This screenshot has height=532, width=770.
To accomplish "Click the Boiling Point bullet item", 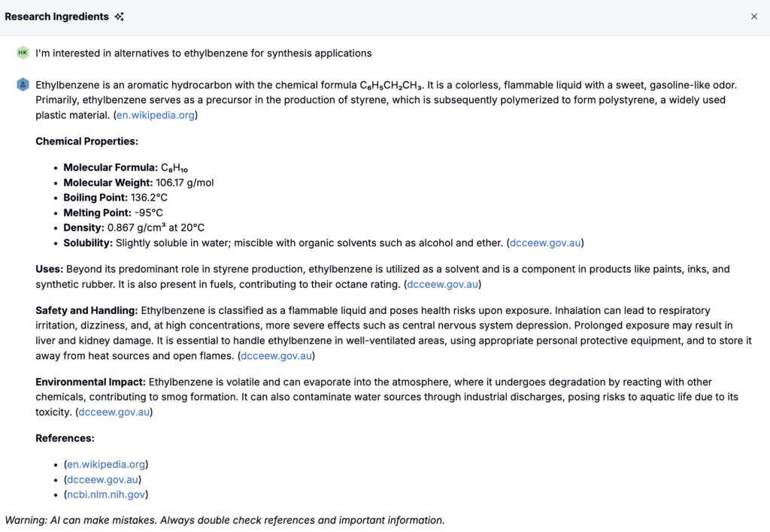I will (123, 198).
